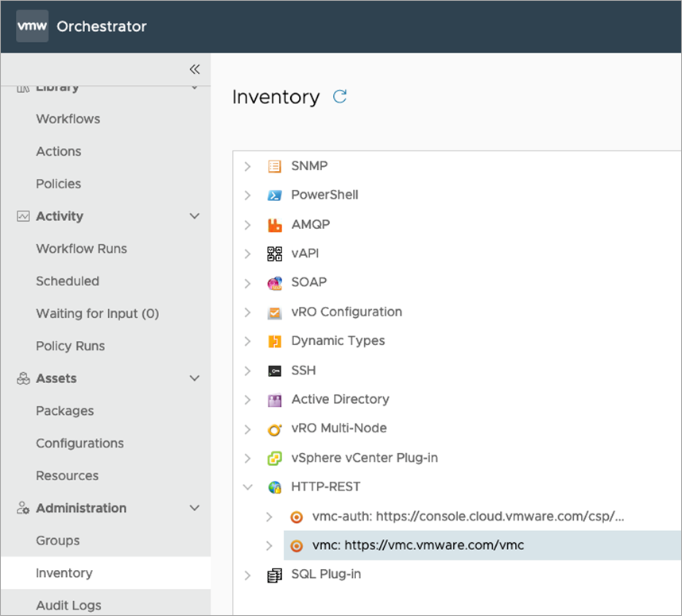682x616 pixels.
Task: Collapse the Assets section chevron
Action: [x=195, y=378]
